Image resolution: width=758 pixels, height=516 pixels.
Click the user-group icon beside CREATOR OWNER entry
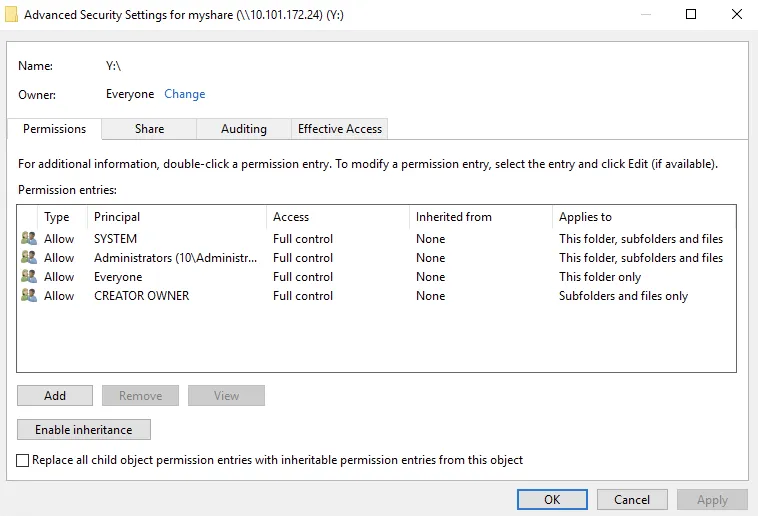(x=28, y=296)
